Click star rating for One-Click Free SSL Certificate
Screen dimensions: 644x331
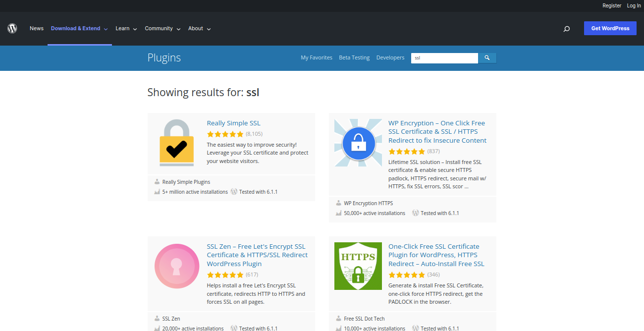(407, 275)
